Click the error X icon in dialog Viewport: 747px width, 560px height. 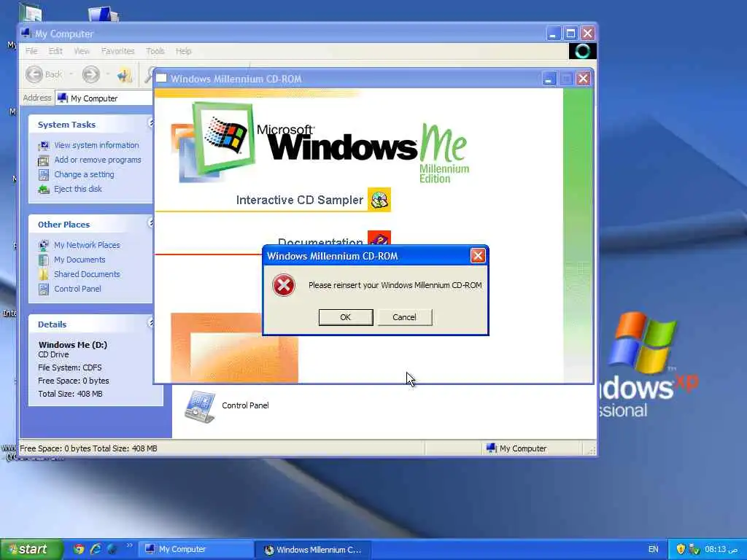coord(284,285)
